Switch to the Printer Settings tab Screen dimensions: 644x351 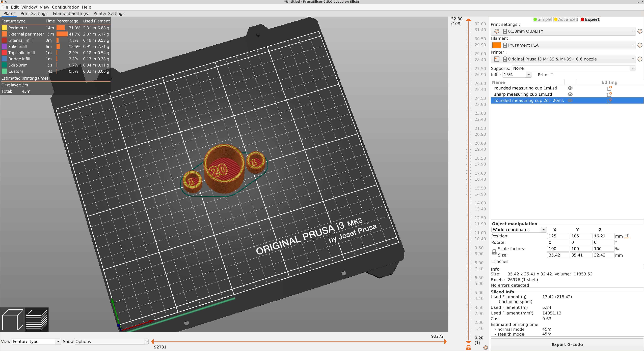click(x=109, y=14)
